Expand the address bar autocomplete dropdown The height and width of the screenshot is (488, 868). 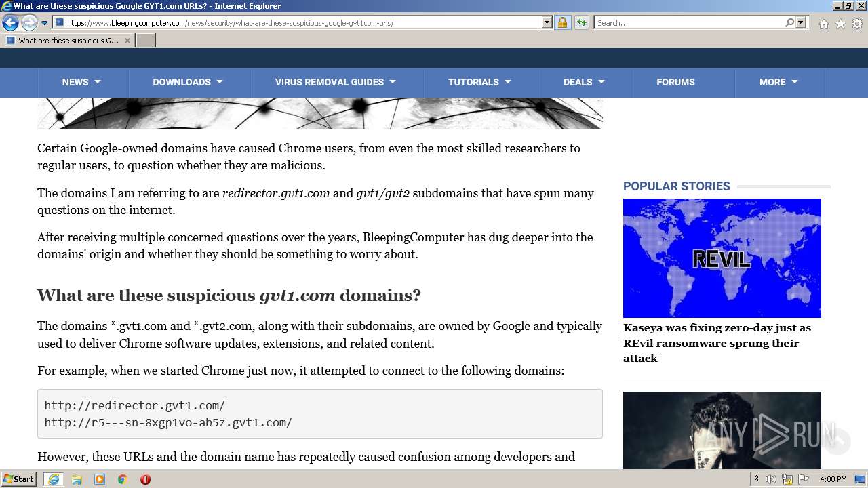click(547, 23)
